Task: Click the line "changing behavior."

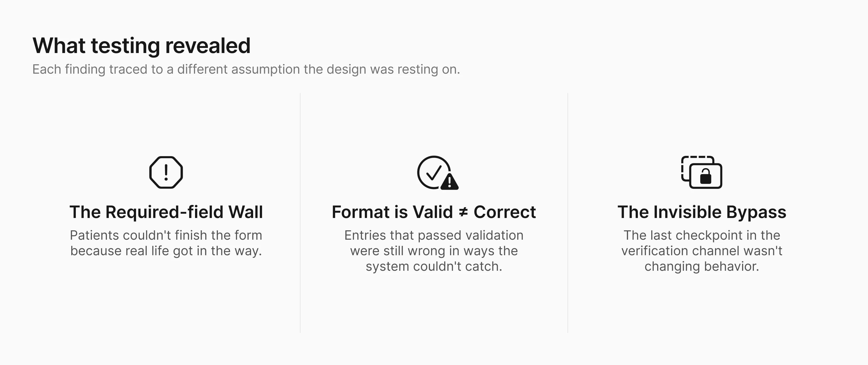Action: pyautogui.click(x=702, y=266)
